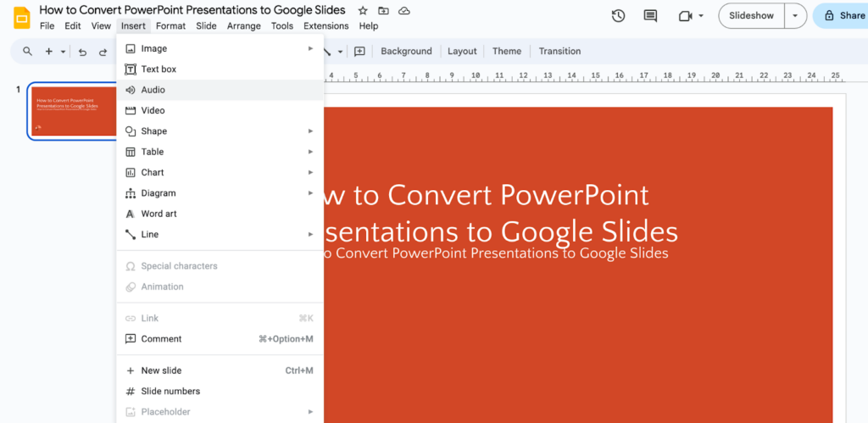Click the move to folder icon
Viewport: 868px width, 423px height.
(x=383, y=10)
